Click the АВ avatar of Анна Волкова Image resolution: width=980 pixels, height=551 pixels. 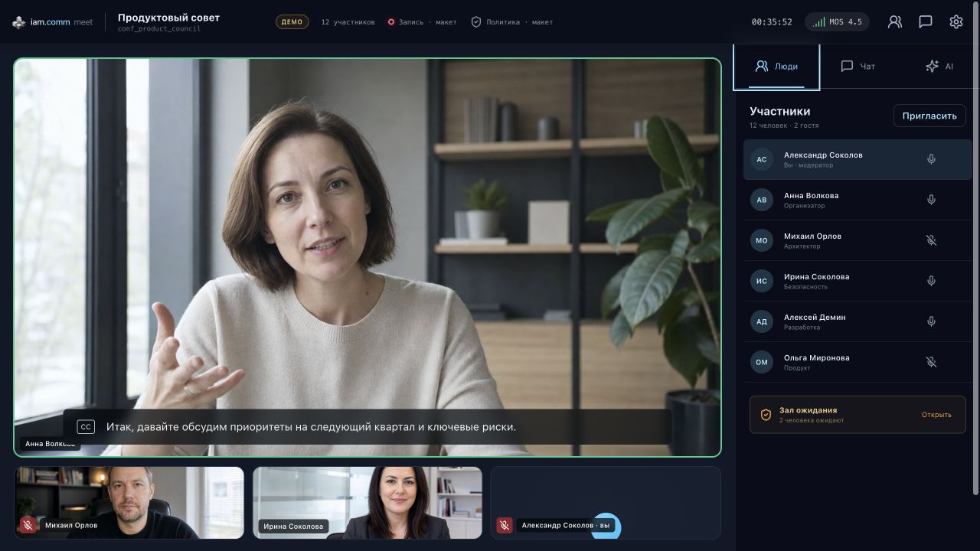coord(762,200)
